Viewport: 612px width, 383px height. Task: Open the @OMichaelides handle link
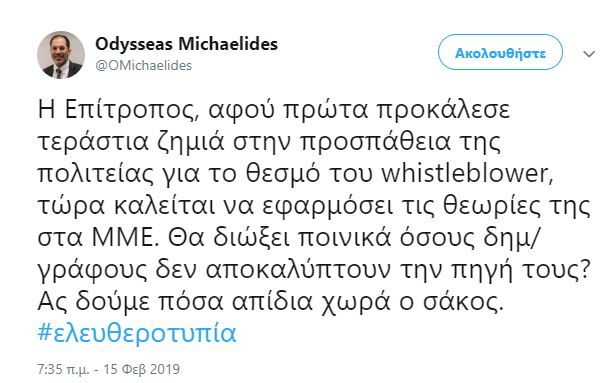pyautogui.click(x=143, y=66)
